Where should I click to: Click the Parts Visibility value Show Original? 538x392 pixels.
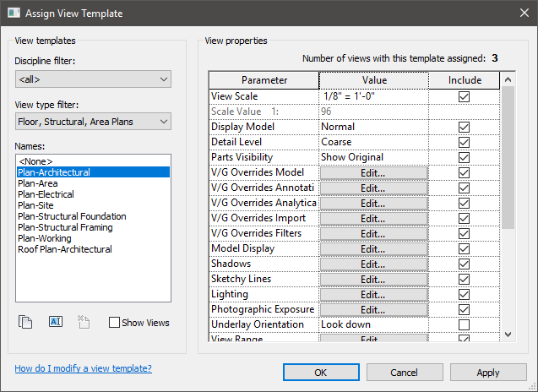373,157
